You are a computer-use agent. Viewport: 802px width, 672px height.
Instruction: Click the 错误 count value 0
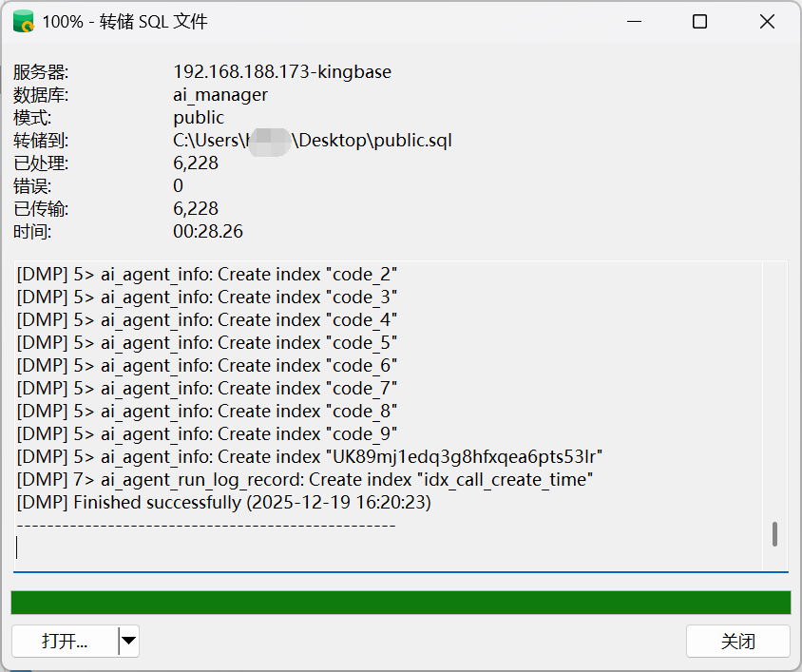pyautogui.click(x=178, y=185)
